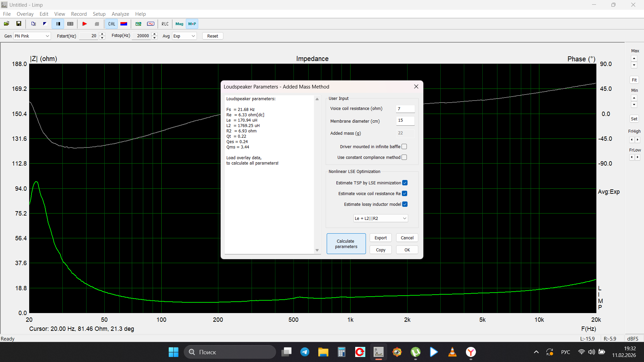Open the File menu

(7, 14)
